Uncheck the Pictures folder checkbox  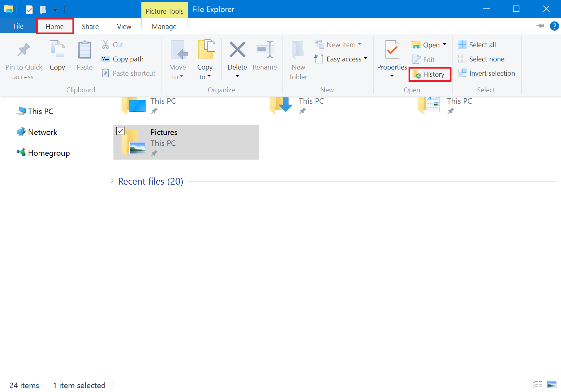[x=120, y=131]
